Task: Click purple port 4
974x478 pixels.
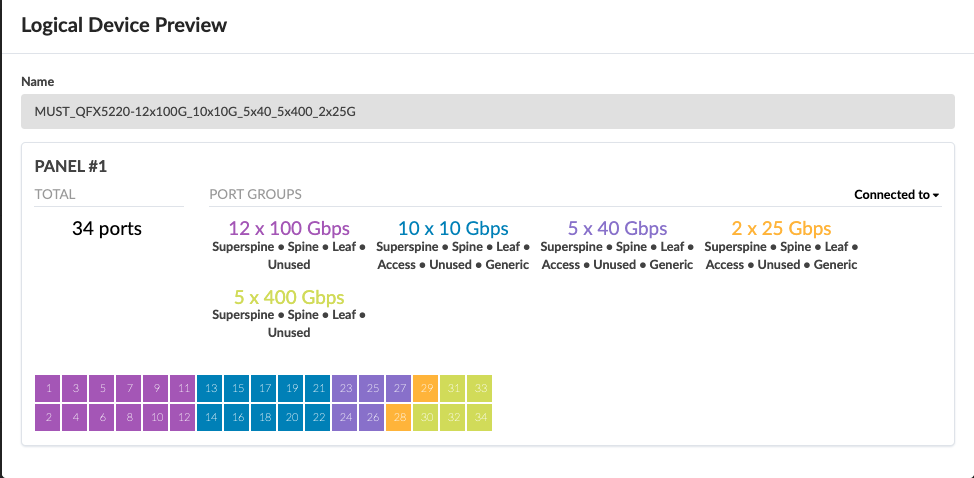Action: pos(75,417)
